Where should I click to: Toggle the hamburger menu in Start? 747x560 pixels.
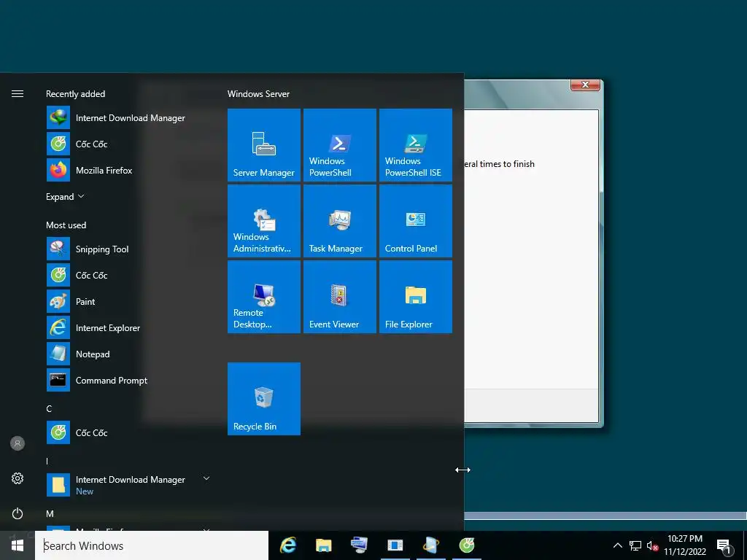pyautogui.click(x=18, y=94)
